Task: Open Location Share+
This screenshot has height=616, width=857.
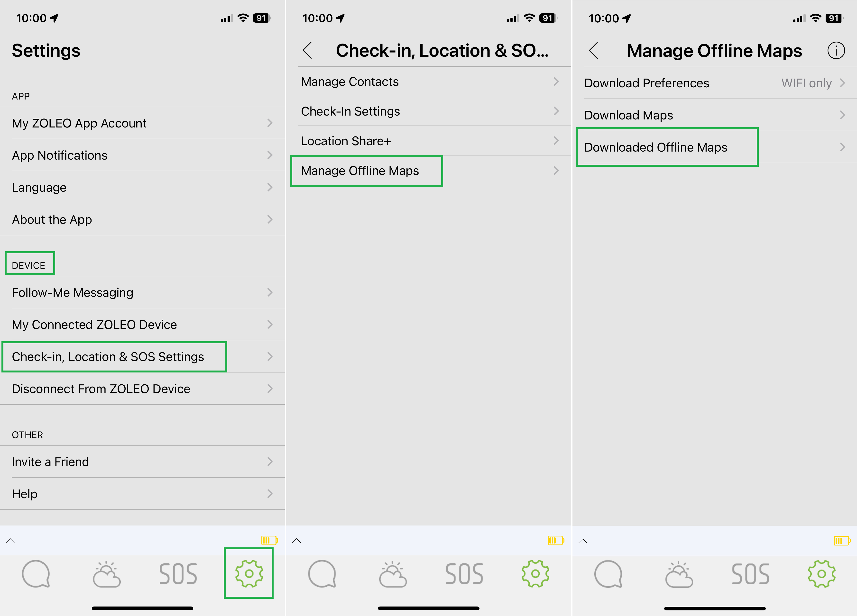Action: [x=429, y=141]
